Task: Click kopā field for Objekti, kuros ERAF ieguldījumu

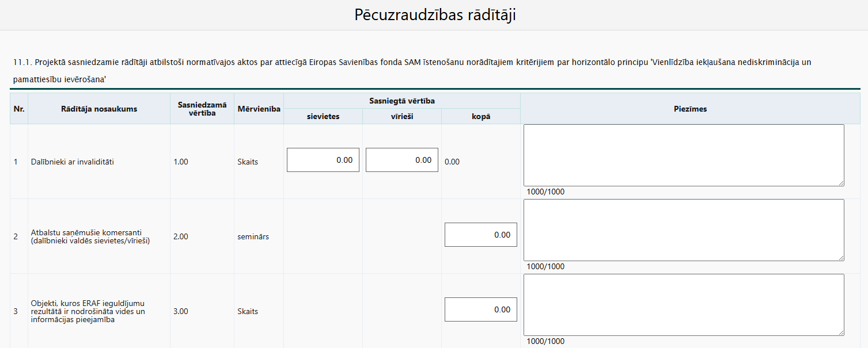Action: pyautogui.click(x=481, y=309)
